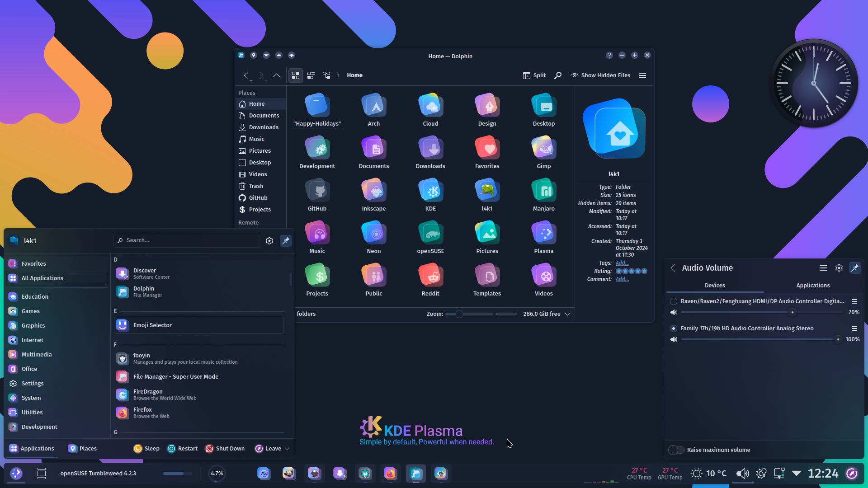
Task: Adjust Analog Stereo volume slider
Action: (762, 339)
